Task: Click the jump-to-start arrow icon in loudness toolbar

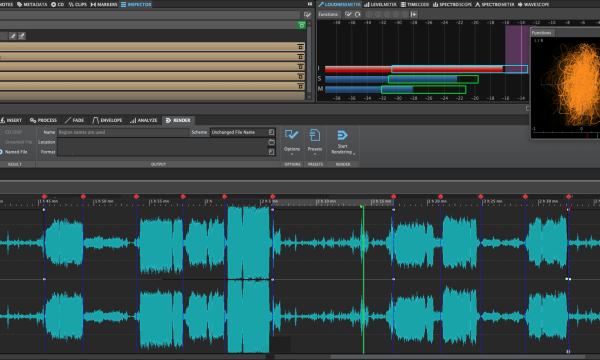Action: pos(414,14)
